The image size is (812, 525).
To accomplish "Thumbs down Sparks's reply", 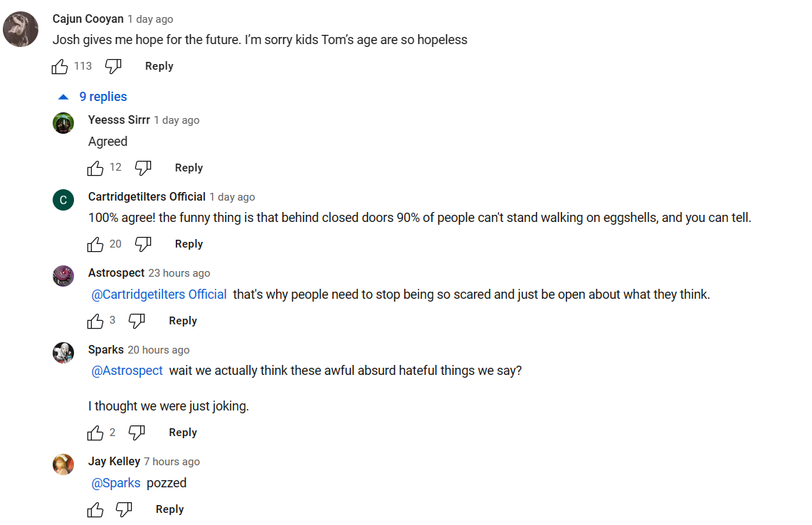I will click(x=137, y=433).
